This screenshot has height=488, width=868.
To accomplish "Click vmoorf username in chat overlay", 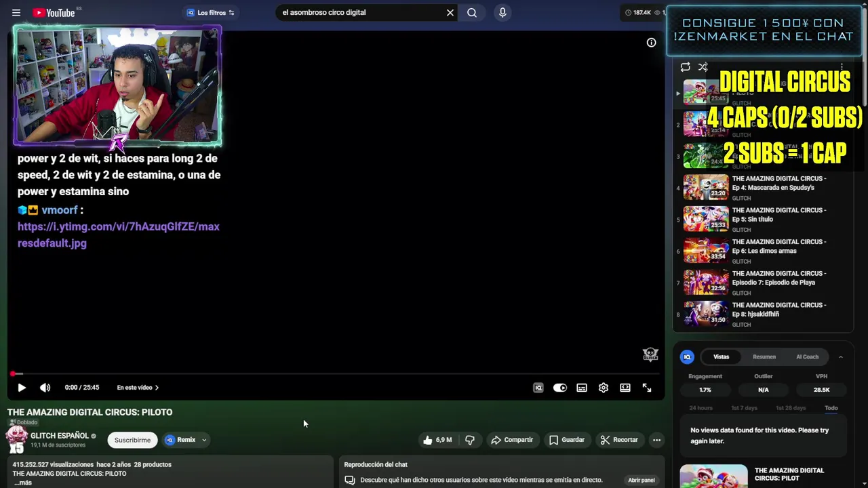I will coord(60,210).
